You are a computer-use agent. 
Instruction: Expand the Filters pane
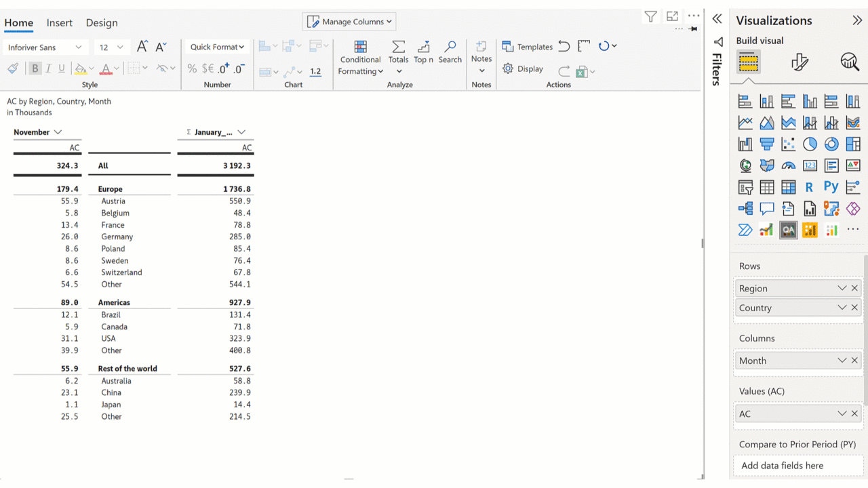click(x=717, y=19)
